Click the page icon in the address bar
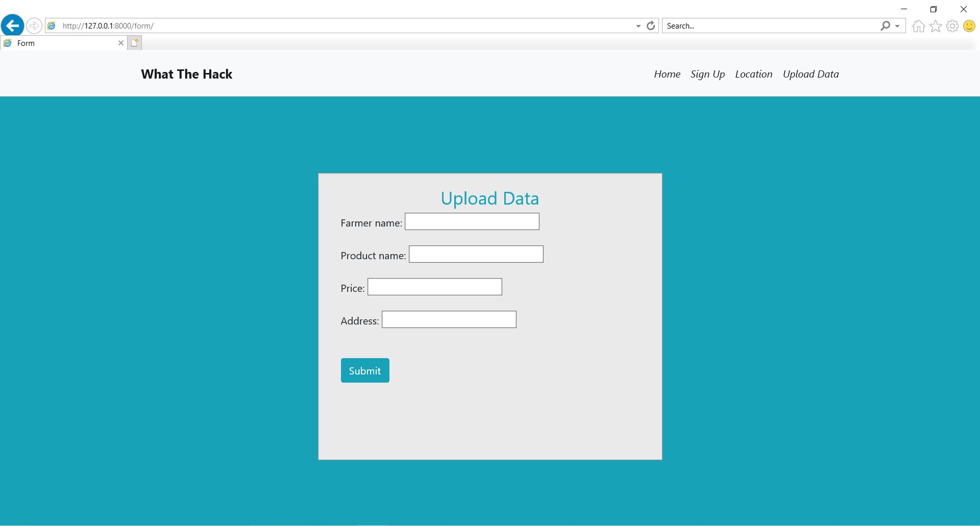The image size is (980, 526). 52,26
